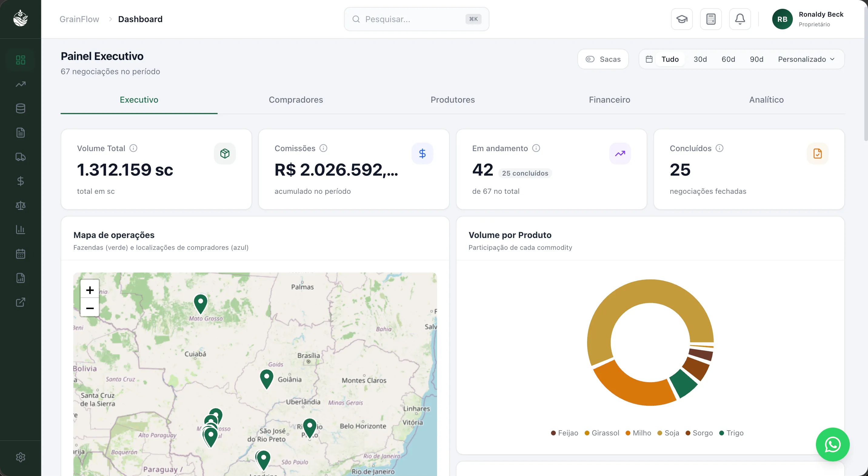Click the 25 concluídos badge
The width and height of the screenshot is (868, 476).
(x=525, y=174)
